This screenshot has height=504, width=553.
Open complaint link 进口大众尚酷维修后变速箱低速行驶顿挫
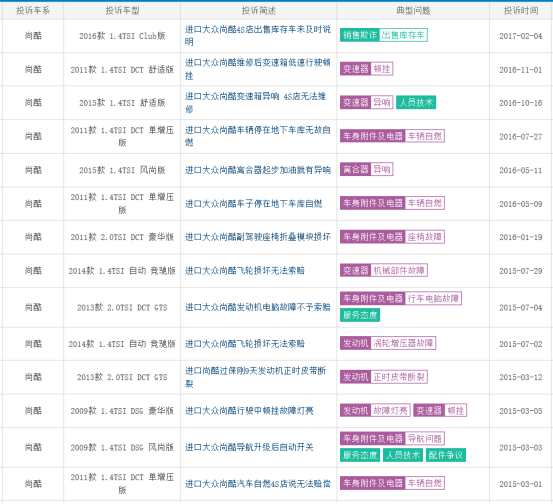pyautogui.click(x=258, y=69)
